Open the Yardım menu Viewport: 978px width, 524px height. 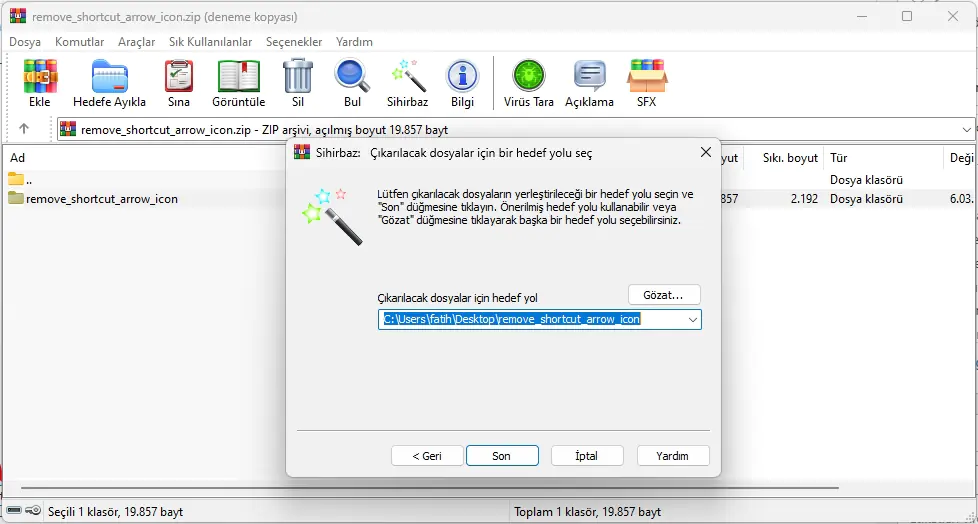(x=354, y=42)
